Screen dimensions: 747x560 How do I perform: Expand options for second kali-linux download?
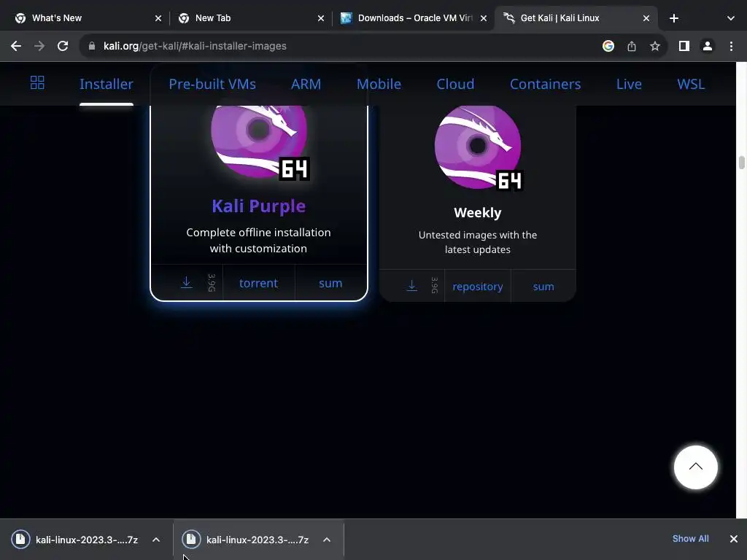327,540
